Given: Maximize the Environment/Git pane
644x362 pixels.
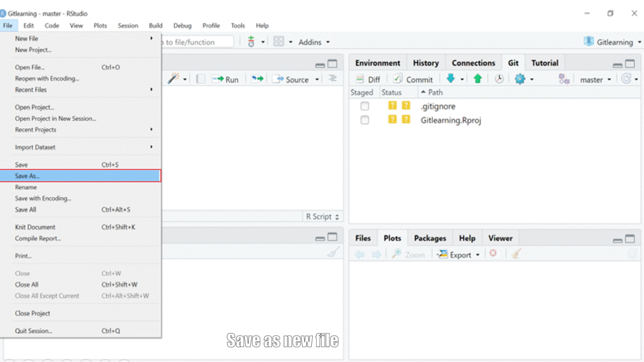Looking at the screenshot, I should (x=630, y=64).
